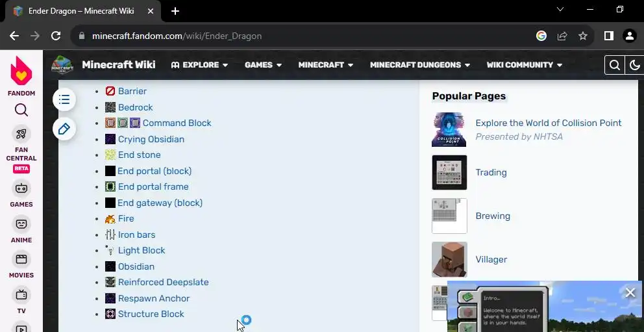Expand the MINECRAFT dropdown menu

tap(326, 65)
